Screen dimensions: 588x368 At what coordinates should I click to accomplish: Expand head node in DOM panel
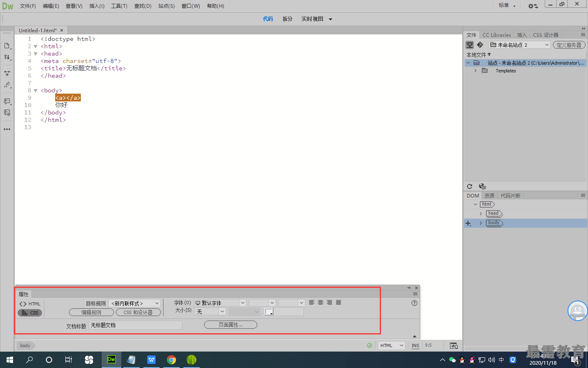pos(481,214)
